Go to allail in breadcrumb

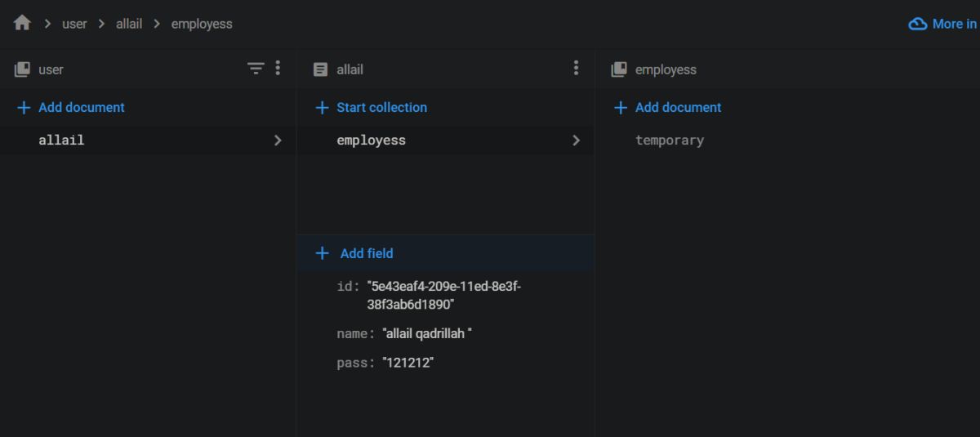tap(129, 24)
